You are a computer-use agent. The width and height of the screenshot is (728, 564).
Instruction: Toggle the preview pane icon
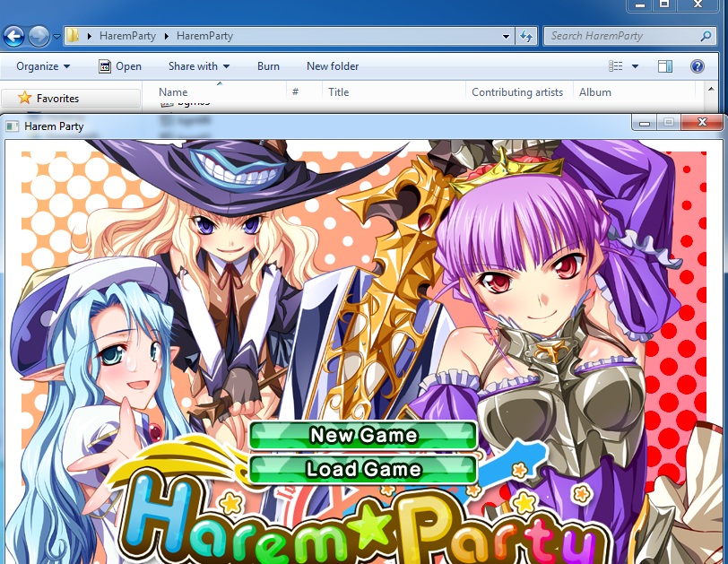664,66
